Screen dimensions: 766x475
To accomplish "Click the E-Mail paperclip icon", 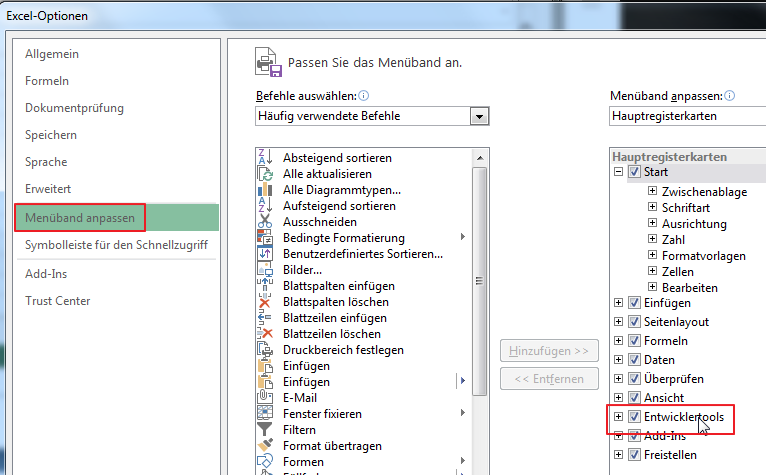I will 265,398.
